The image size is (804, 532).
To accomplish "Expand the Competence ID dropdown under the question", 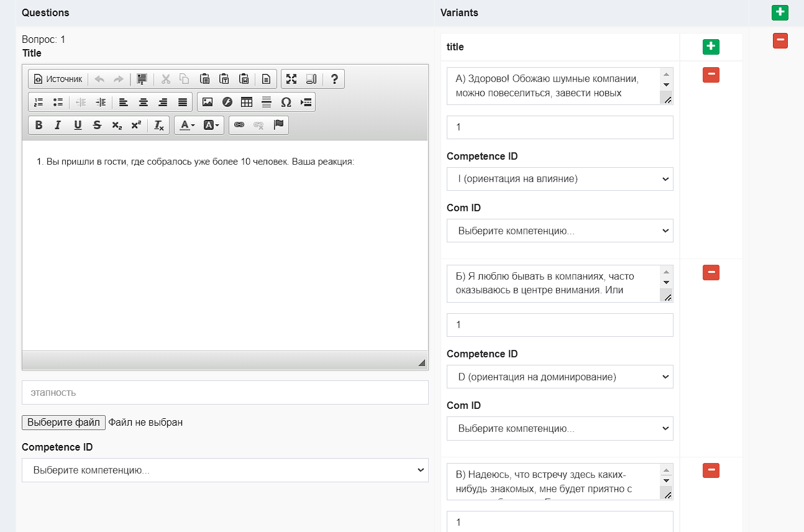I will coord(225,470).
